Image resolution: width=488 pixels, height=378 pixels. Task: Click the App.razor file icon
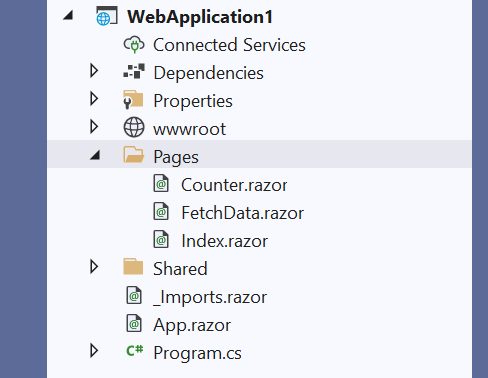pyautogui.click(x=134, y=323)
